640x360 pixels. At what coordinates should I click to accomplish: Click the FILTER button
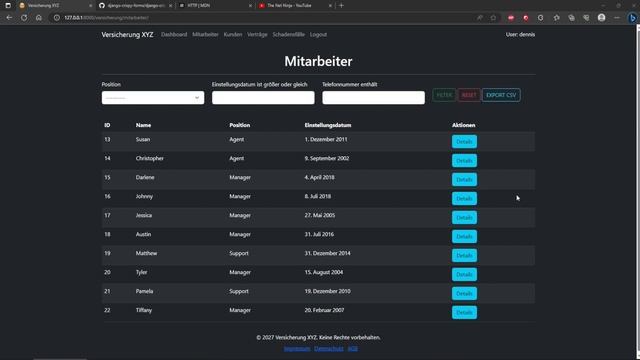444,95
